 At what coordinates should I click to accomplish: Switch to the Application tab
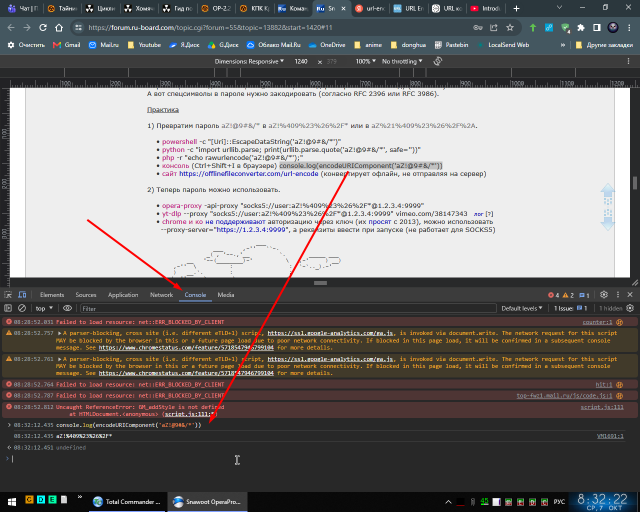coord(123,295)
